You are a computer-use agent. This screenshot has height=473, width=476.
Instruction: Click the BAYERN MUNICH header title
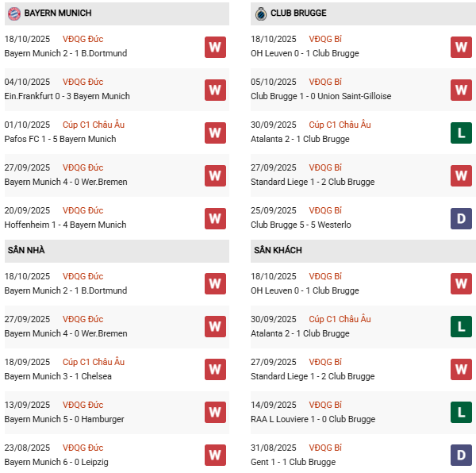point(58,13)
